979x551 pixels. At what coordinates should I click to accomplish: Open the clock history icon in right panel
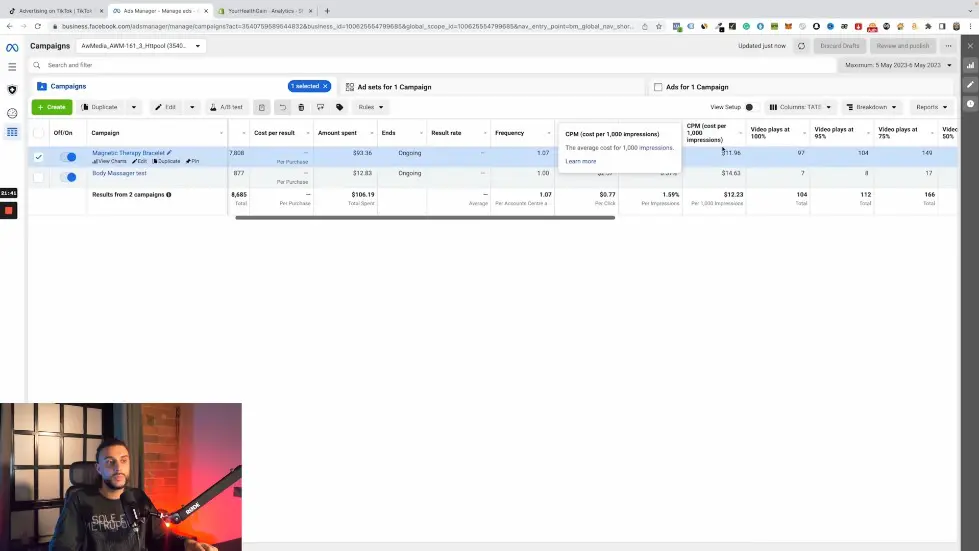coord(970,104)
